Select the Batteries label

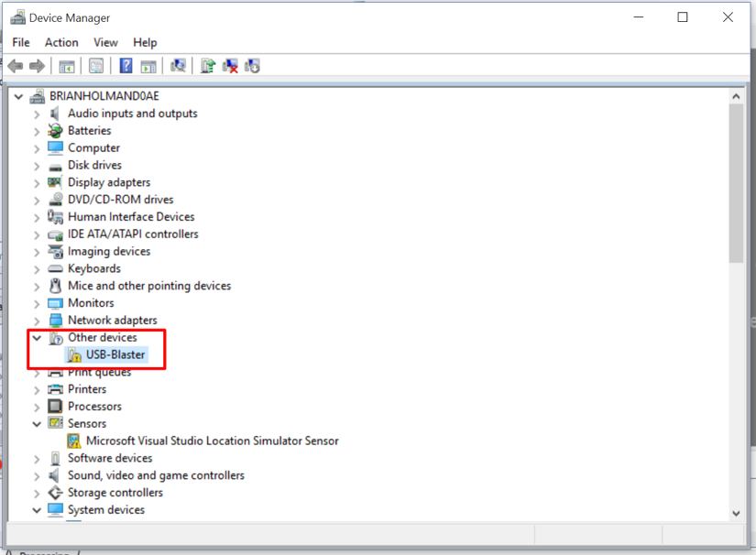pos(89,131)
